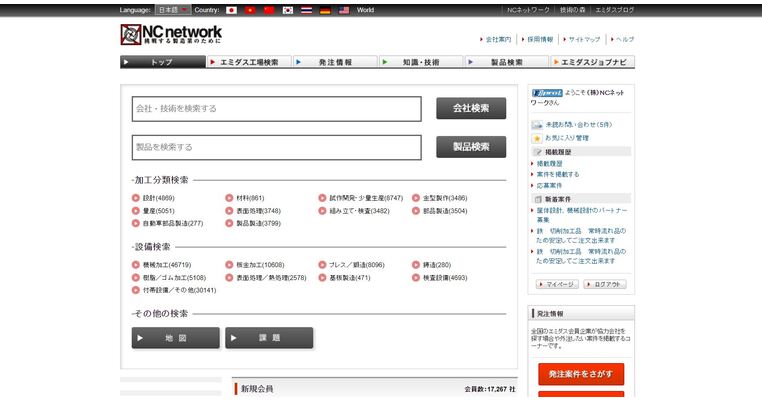Image resolution: width=762 pixels, height=400 pixels.
Task: Choose the Vietnam flag country icon
Action: 250,10
